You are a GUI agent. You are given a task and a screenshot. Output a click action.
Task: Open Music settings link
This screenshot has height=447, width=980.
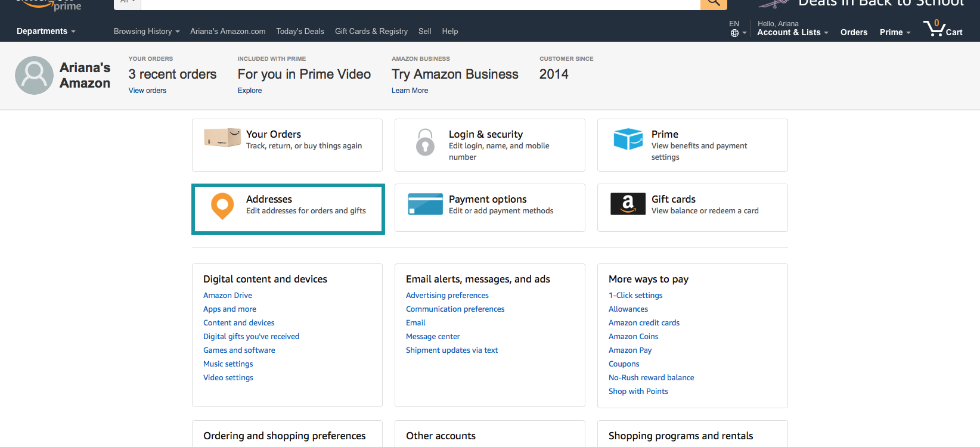(x=228, y=364)
